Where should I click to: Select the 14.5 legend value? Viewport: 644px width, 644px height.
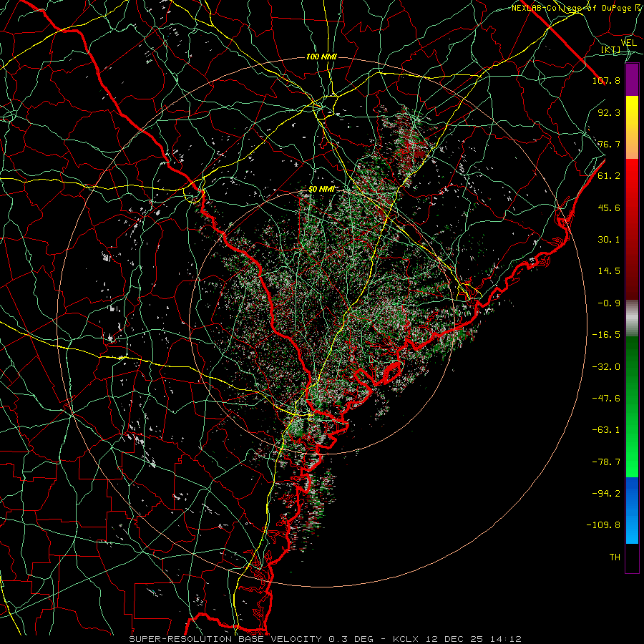coord(609,271)
